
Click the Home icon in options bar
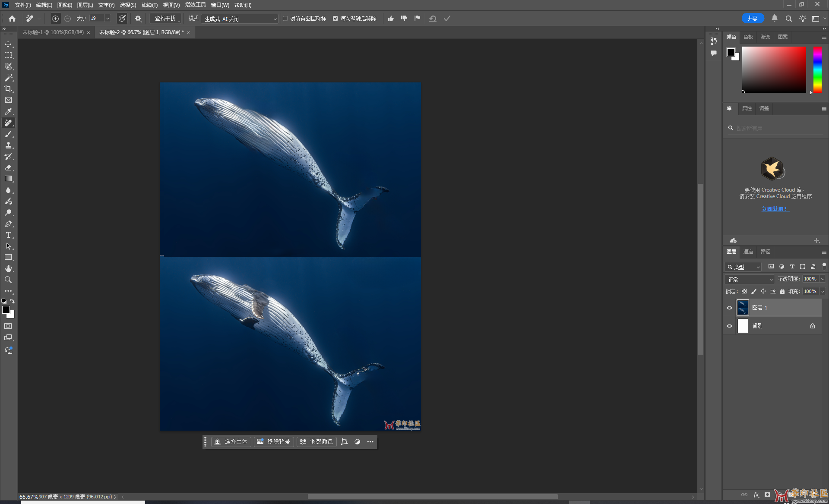[x=12, y=19]
